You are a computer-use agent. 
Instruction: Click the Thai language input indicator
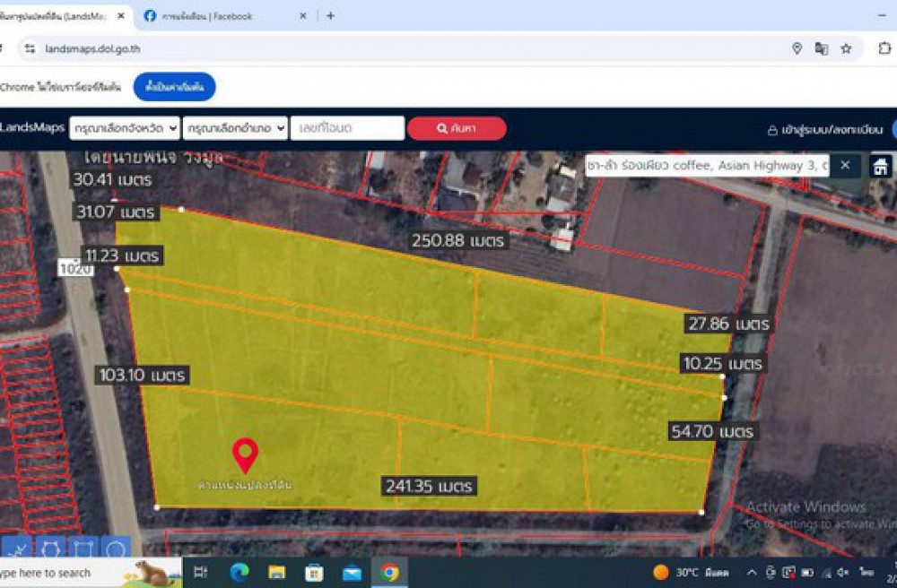coord(867,573)
